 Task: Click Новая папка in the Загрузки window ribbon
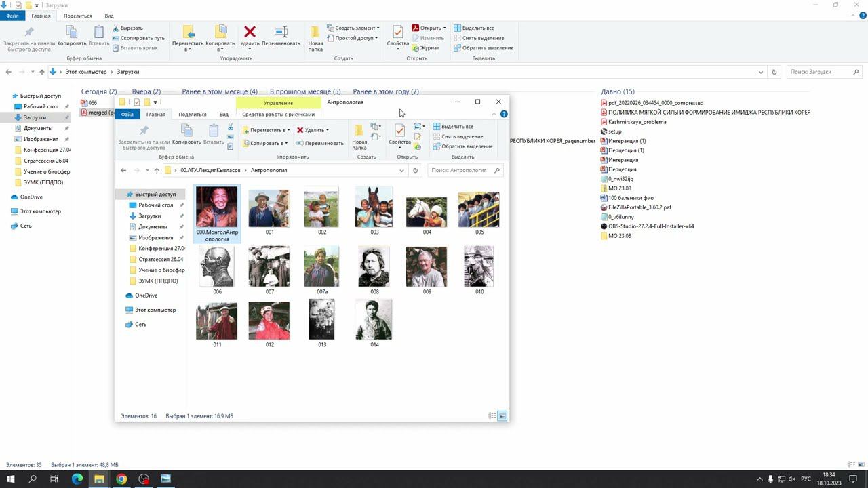pos(315,38)
